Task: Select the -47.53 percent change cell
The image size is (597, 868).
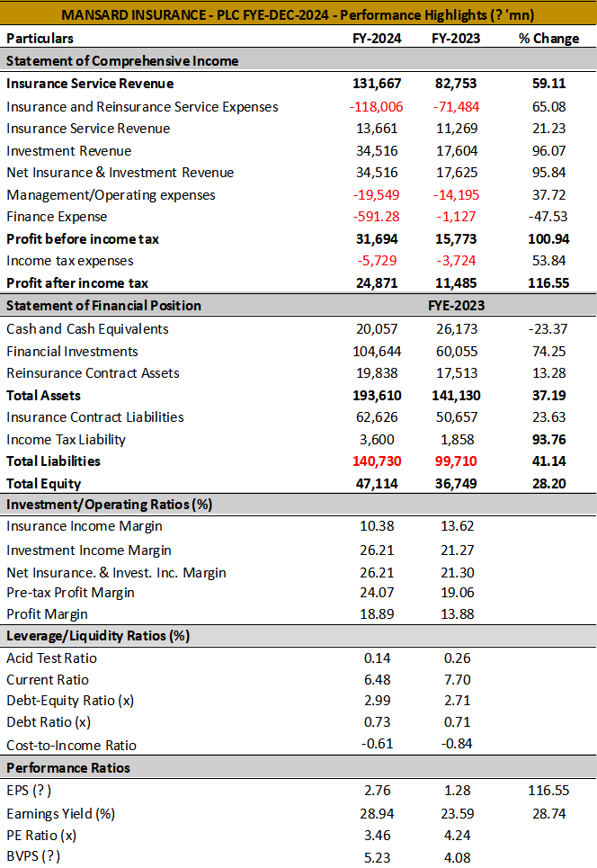Action: click(x=548, y=217)
